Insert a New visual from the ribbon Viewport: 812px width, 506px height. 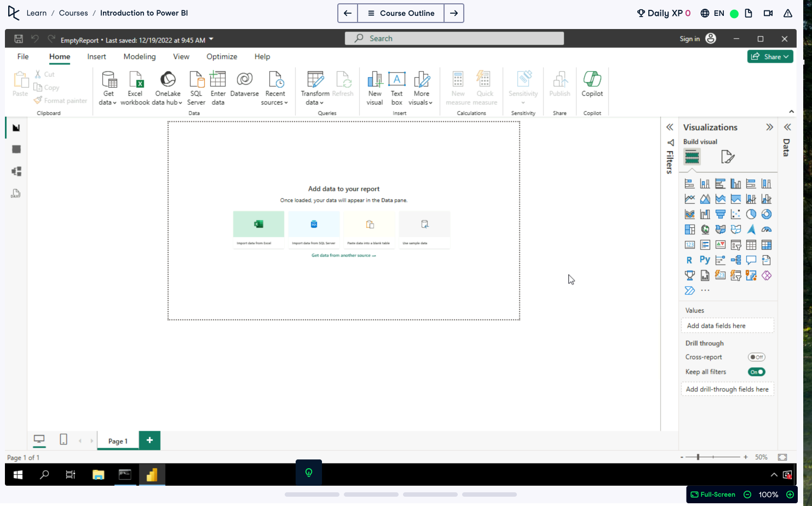click(375, 88)
